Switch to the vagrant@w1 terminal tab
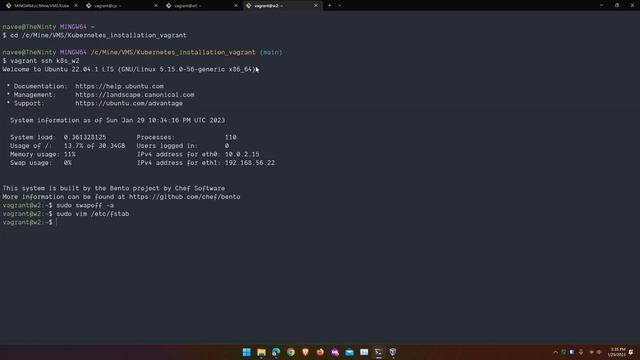The image size is (640, 360). pos(201,6)
